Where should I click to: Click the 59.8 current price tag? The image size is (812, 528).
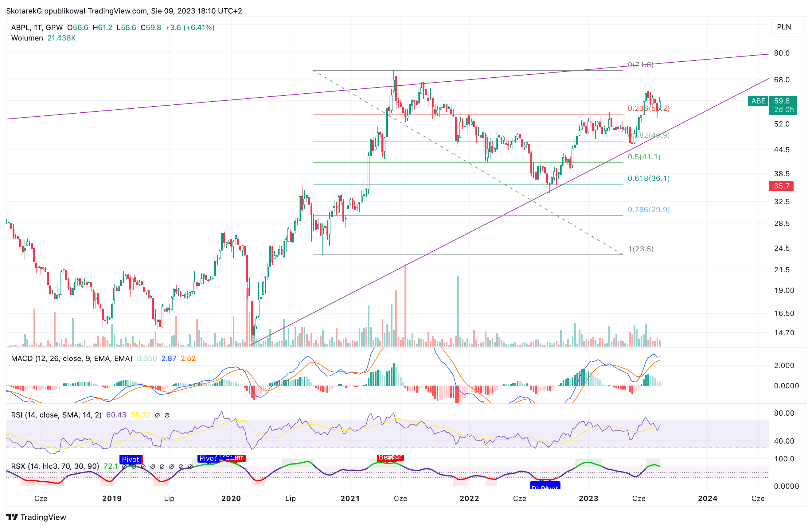coord(783,105)
